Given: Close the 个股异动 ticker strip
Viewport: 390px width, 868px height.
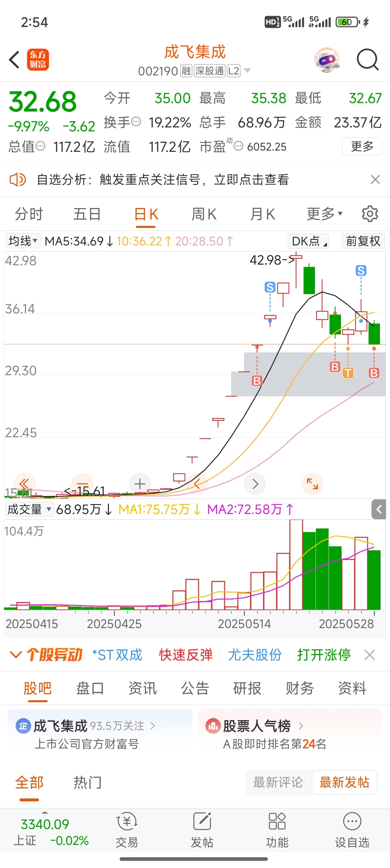Looking at the screenshot, I should 370,655.
